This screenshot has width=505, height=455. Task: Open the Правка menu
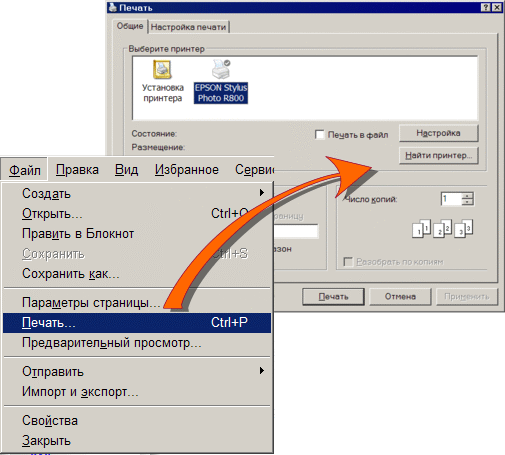77,170
